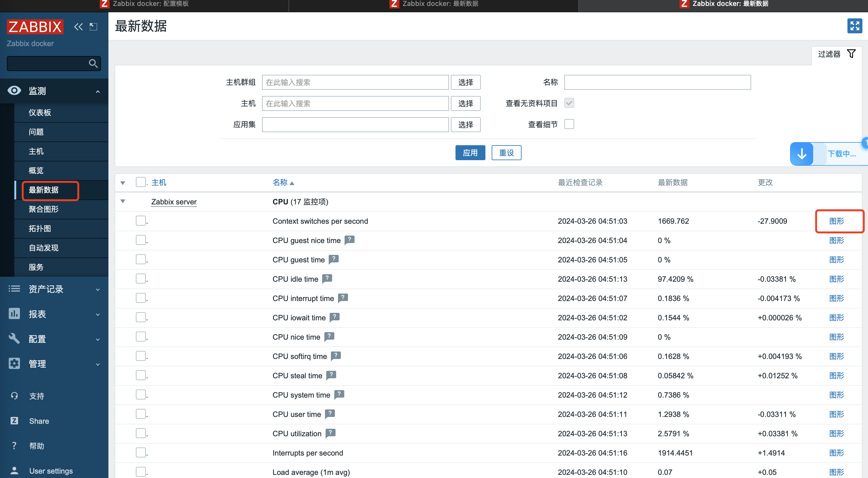Expand the 管理 menu section
This screenshot has width=868, height=478.
click(98, 364)
